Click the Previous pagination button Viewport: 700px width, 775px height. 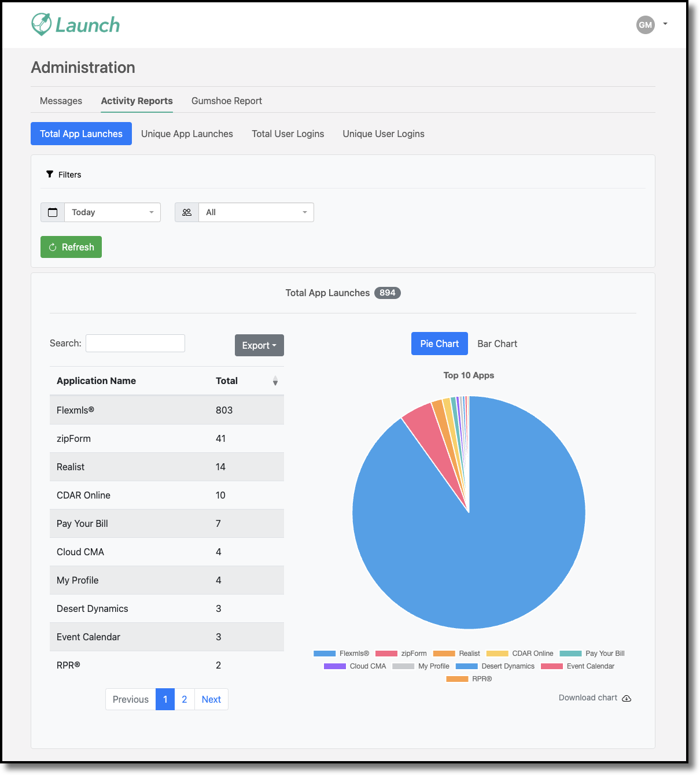131,699
